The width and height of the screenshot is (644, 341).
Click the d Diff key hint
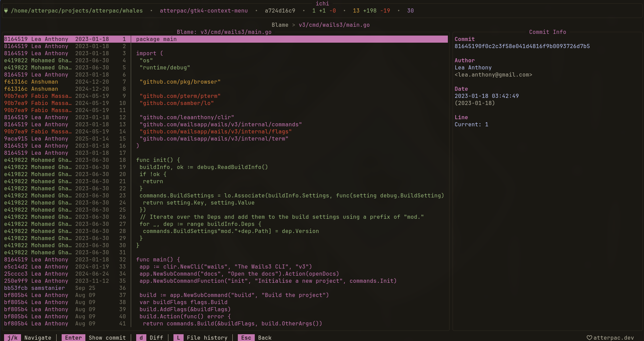tap(150, 338)
